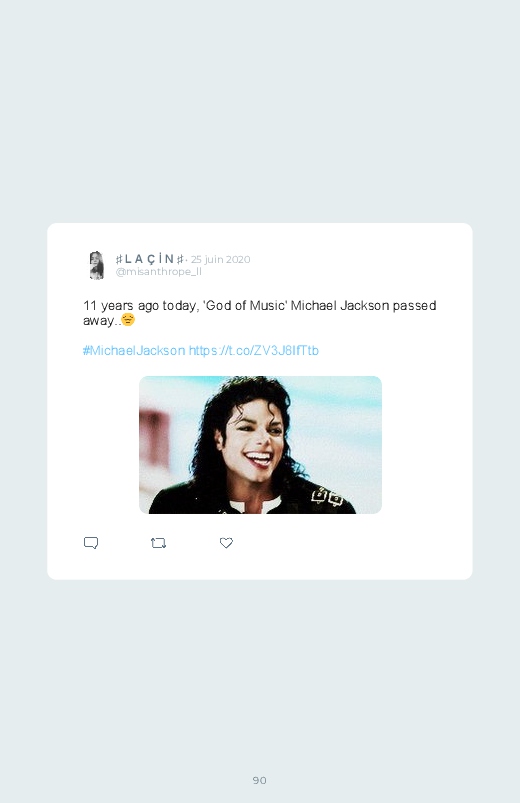Image resolution: width=520 pixels, height=803 pixels.
Task: Visit the @misanthrope_ll handle
Action: (x=158, y=272)
